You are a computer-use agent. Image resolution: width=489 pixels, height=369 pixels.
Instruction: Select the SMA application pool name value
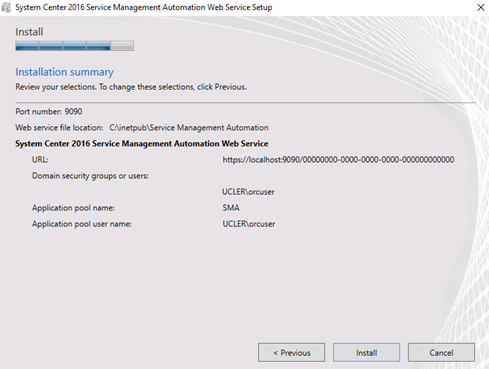pyautogui.click(x=231, y=208)
